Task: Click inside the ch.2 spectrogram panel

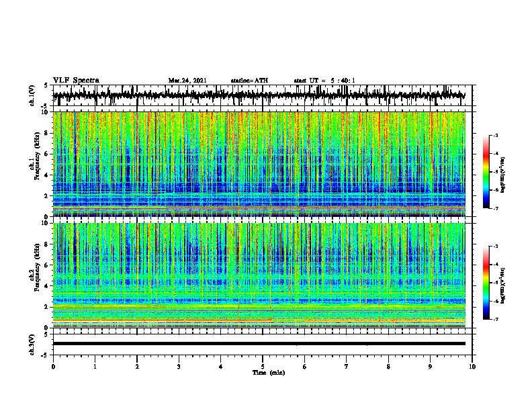Action: coord(259,275)
